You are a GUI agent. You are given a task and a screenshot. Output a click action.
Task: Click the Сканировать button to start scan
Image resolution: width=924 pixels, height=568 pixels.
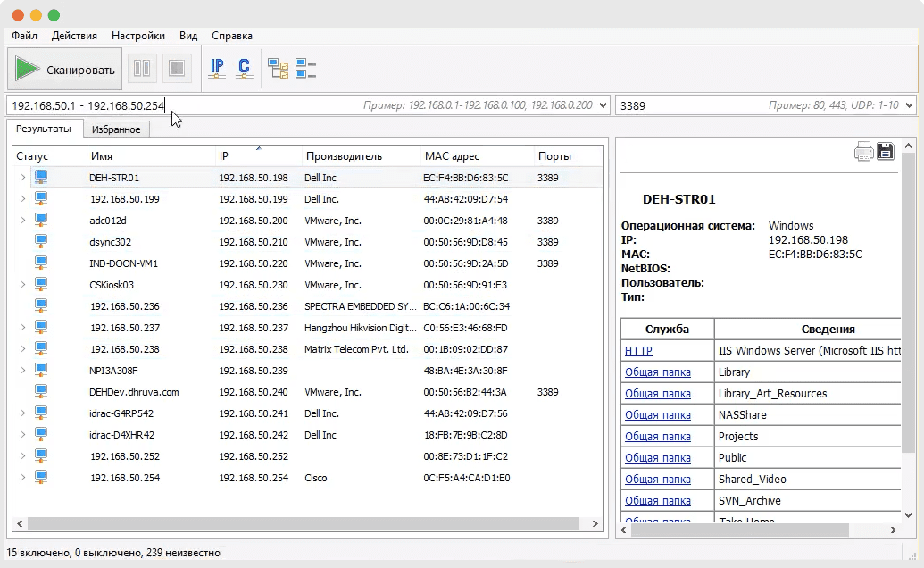[65, 70]
